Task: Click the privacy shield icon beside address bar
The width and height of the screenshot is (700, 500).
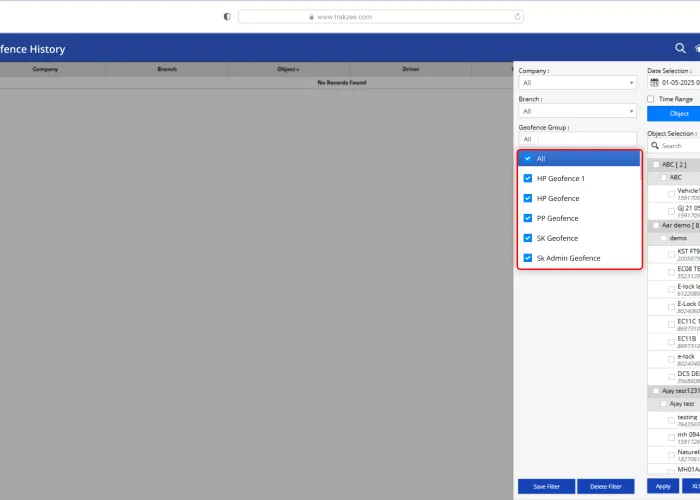Action: pos(227,16)
